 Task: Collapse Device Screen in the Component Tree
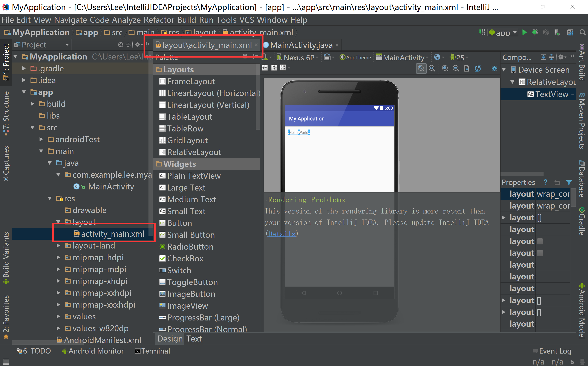tap(504, 70)
